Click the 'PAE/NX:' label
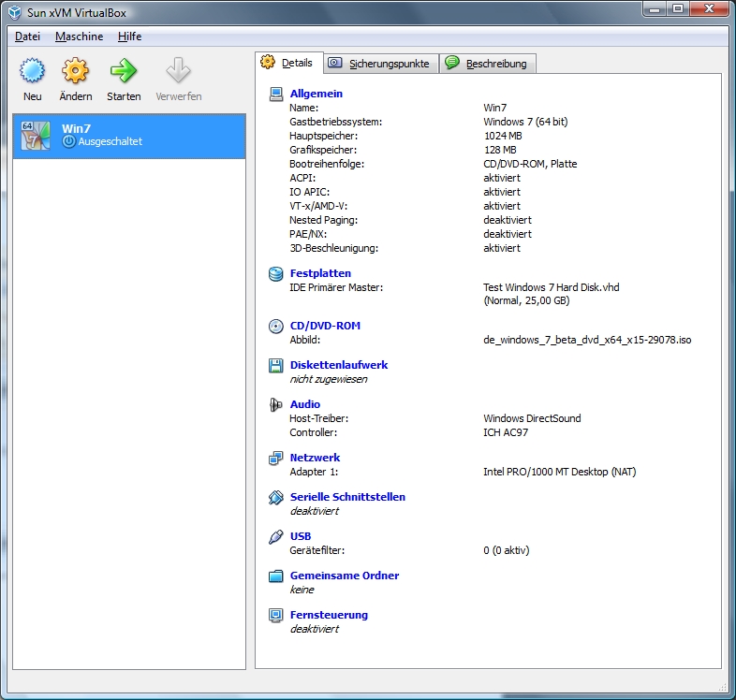 308,234
